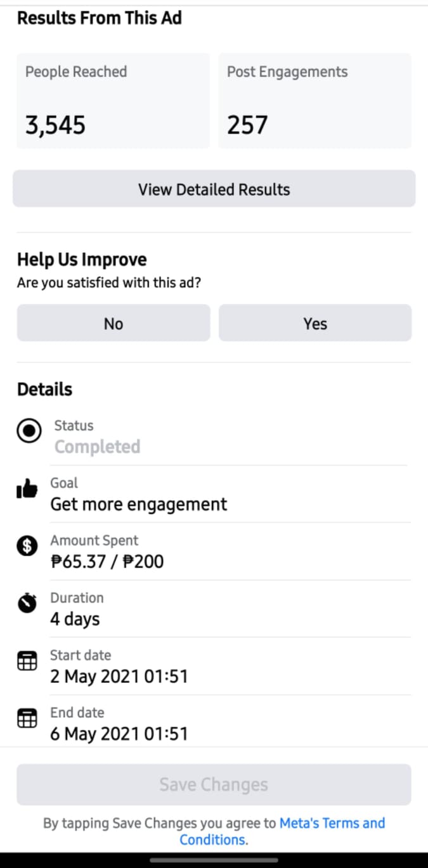428x868 pixels.
Task: Click the Start date calendar icon
Action: [27, 661]
